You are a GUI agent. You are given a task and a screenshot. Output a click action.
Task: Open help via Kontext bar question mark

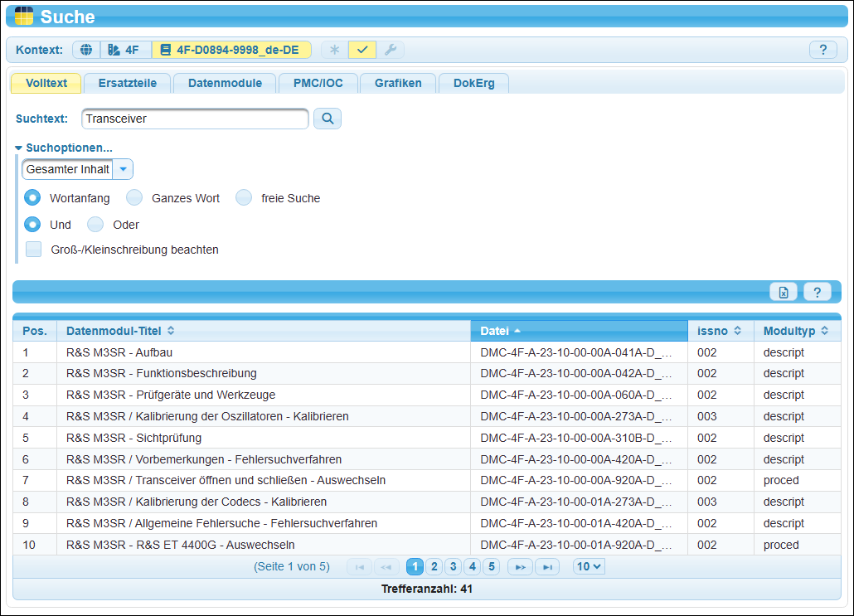[x=823, y=50]
